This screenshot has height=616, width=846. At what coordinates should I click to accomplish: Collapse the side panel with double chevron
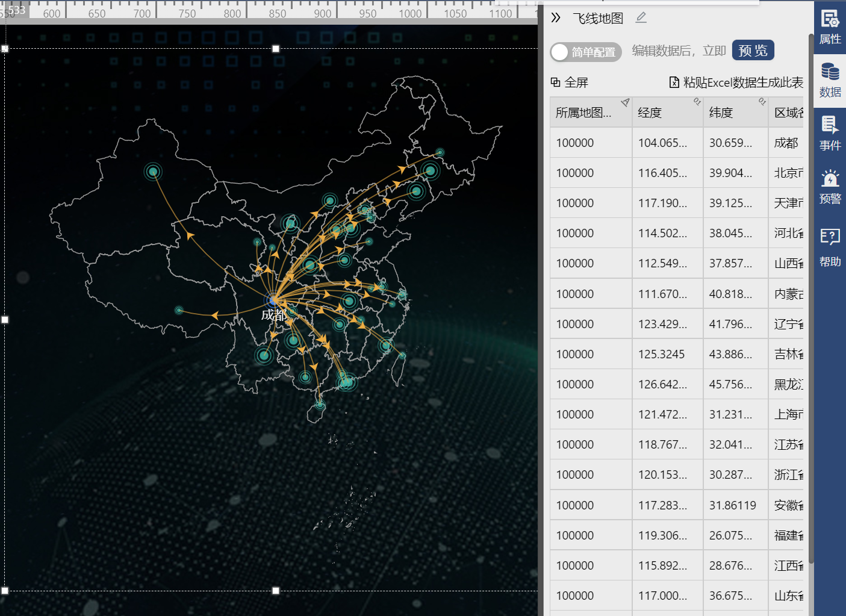point(556,18)
